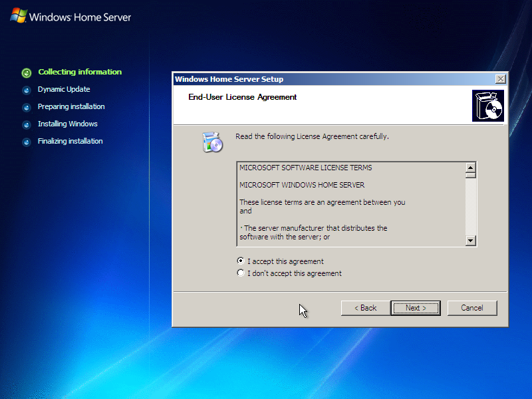Click the Back button

[x=364, y=308]
